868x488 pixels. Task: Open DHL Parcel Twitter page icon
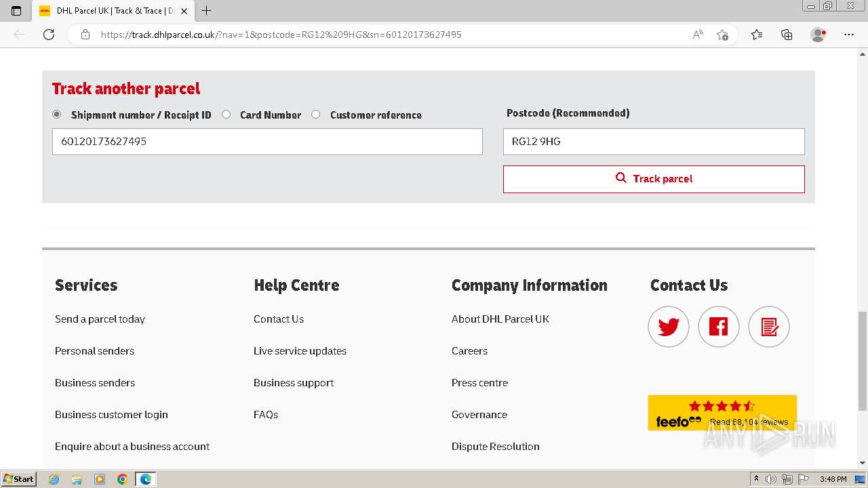(x=669, y=327)
